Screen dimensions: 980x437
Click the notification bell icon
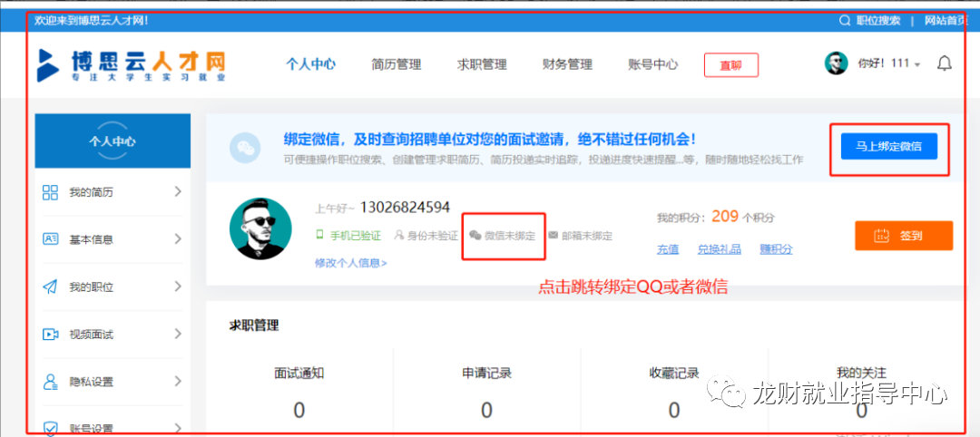944,63
